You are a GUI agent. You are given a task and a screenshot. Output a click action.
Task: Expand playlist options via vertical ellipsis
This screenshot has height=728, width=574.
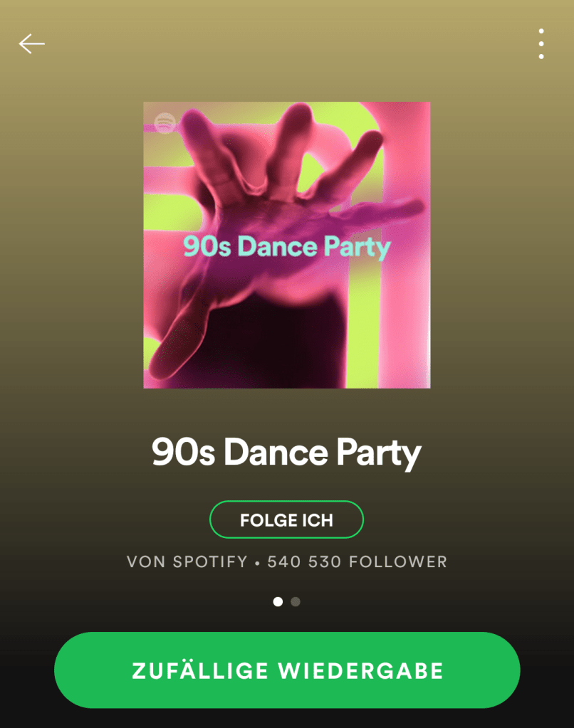click(x=541, y=43)
